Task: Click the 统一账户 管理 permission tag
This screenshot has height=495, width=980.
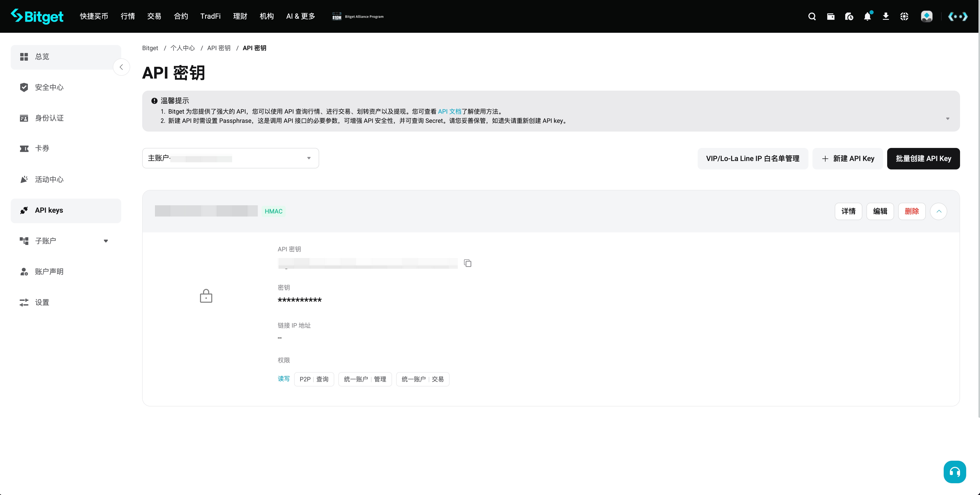Action: (x=365, y=379)
